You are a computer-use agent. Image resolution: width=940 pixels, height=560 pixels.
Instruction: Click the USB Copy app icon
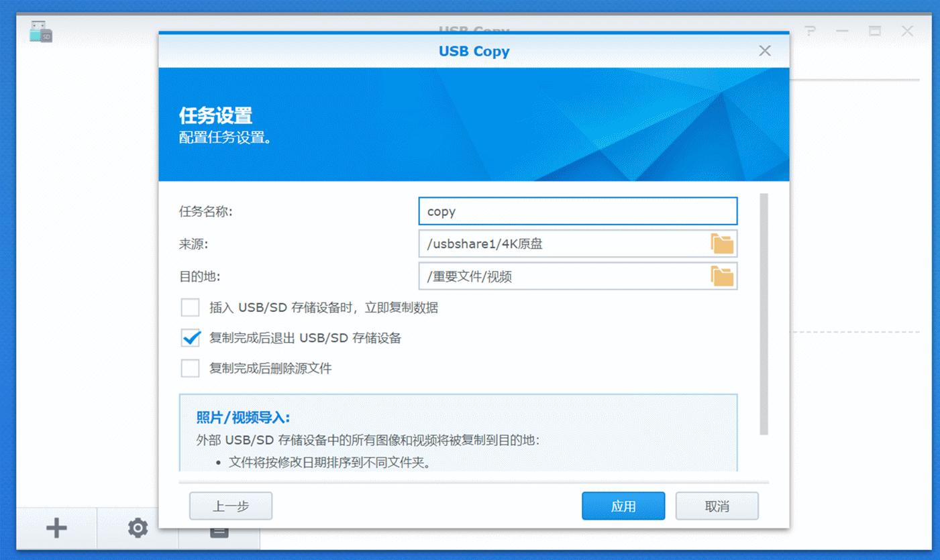[x=41, y=32]
